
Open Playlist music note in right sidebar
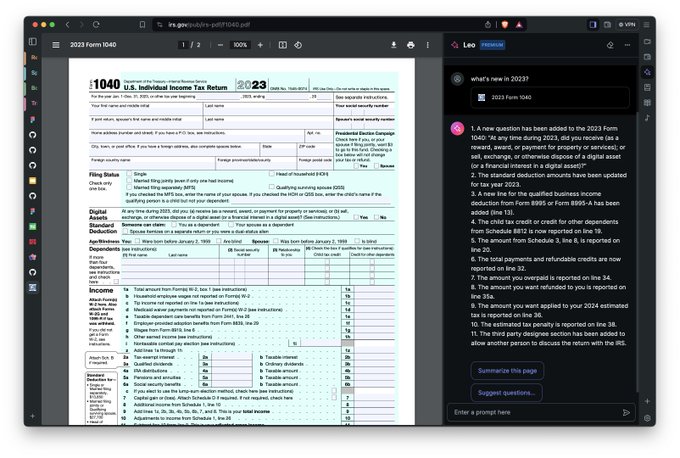pyautogui.click(x=647, y=118)
